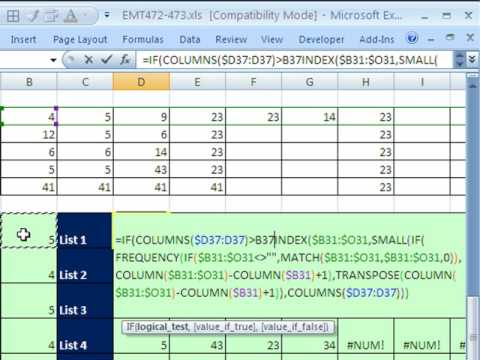
Task: Open the Add-Ins ribbon tab
Action: pyautogui.click(x=377, y=39)
